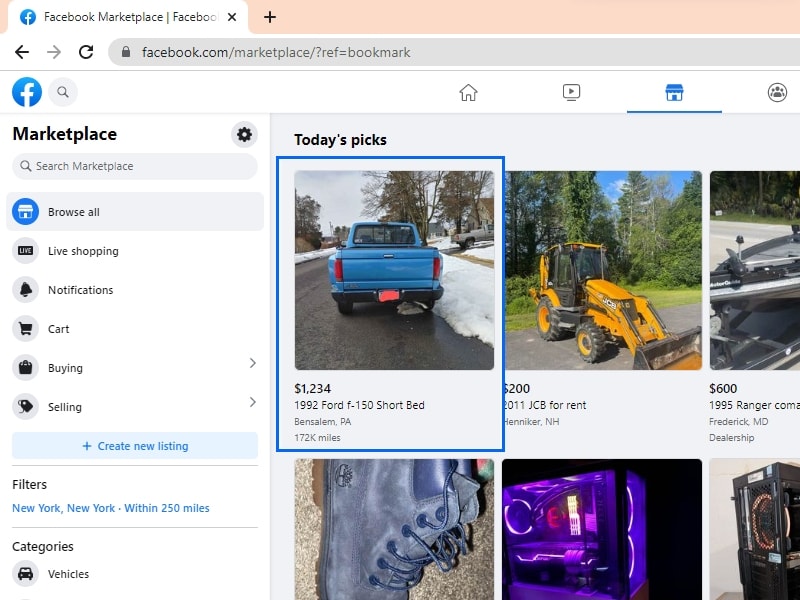Open the Browse all menu item

point(135,212)
